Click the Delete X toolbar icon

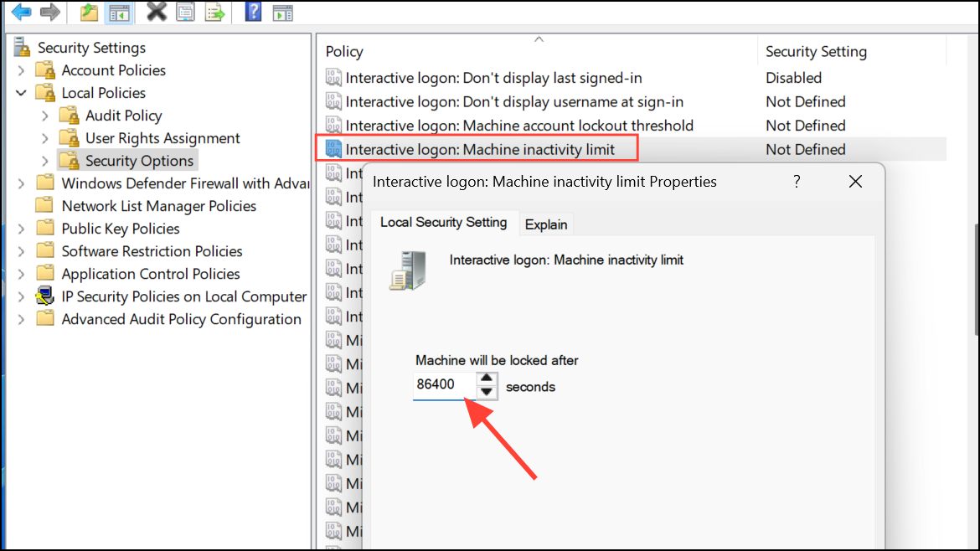coord(157,11)
